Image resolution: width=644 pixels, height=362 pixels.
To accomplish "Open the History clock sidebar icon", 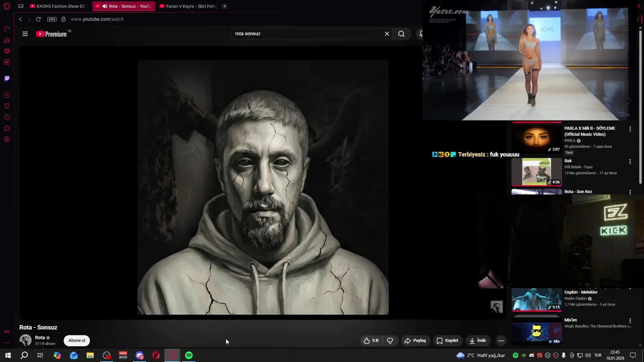I will pos(7,117).
